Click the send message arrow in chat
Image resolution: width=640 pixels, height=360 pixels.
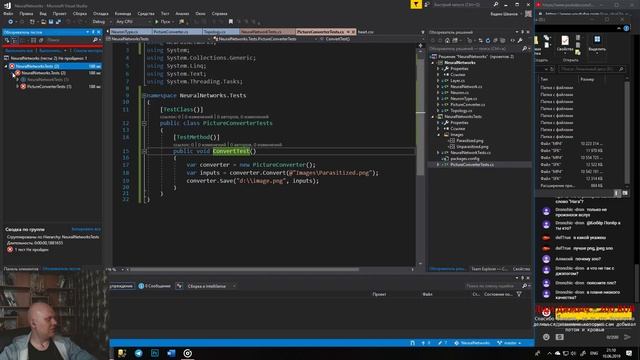pyautogui.click(x=627, y=337)
